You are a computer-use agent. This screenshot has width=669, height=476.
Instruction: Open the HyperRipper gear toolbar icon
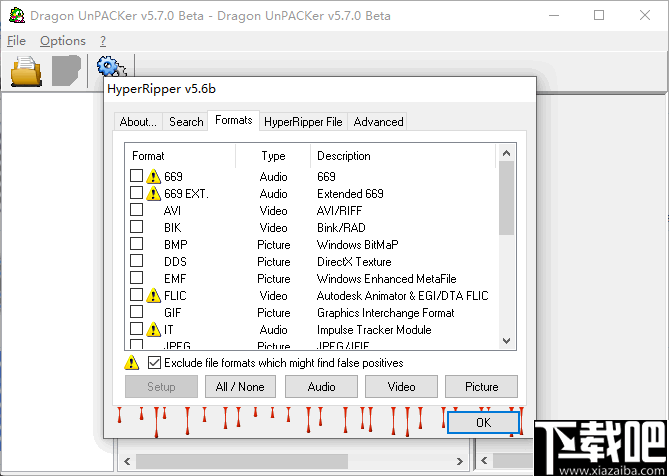[x=111, y=67]
